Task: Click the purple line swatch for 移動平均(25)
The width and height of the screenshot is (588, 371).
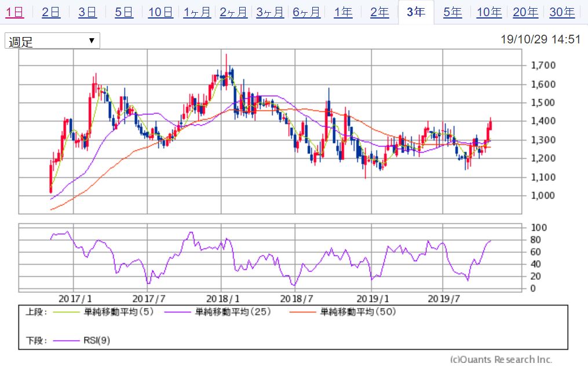Action: (178, 312)
